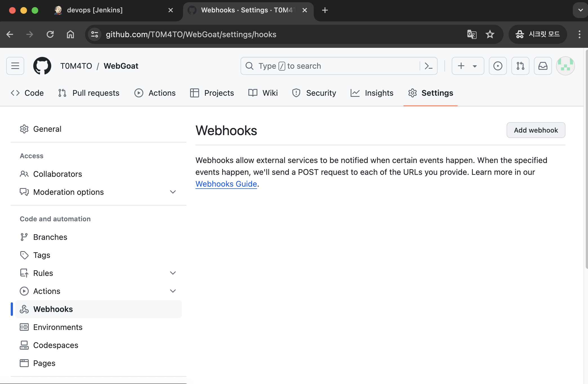
Task: Expand the Rules section chevron
Action: coord(173,273)
